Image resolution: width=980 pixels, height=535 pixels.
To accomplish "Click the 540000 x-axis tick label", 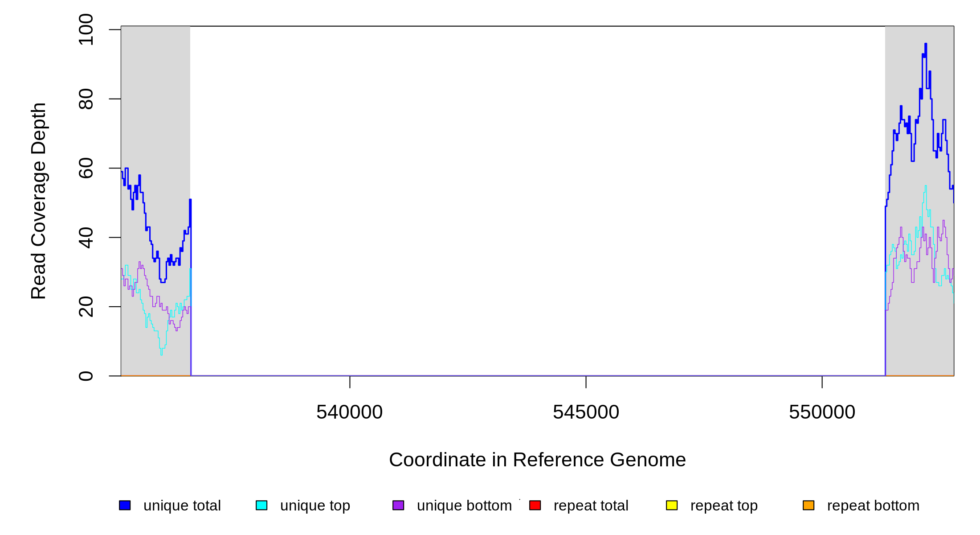I will pyautogui.click(x=350, y=412).
